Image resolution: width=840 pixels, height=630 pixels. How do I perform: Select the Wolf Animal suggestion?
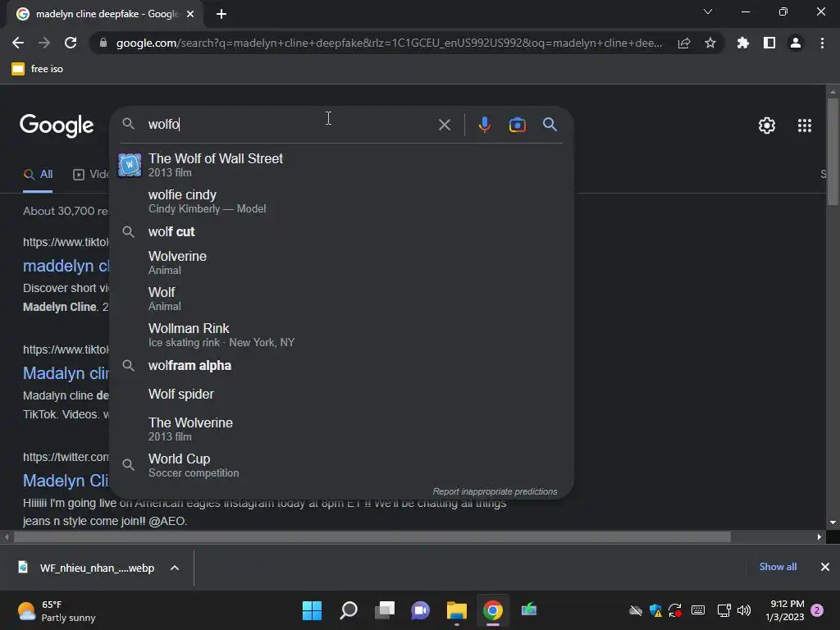point(341,299)
